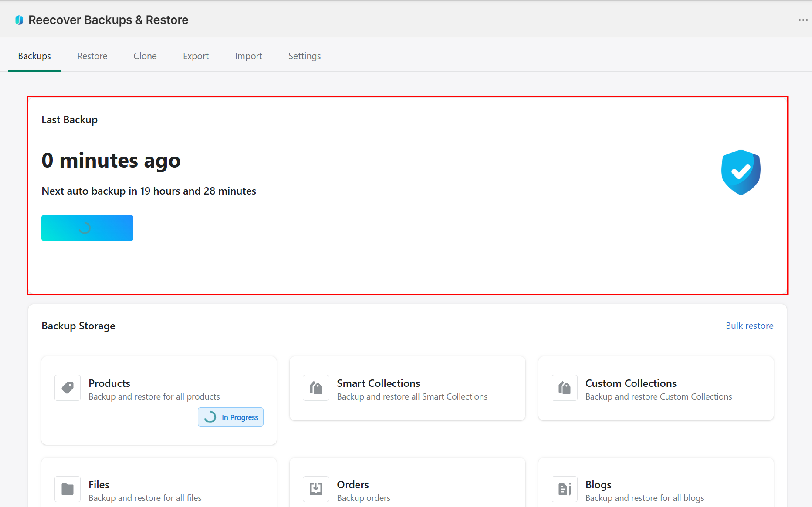The width and height of the screenshot is (812, 507).
Task: Click 'Backup and restore for all products' text
Action: pos(154,397)
